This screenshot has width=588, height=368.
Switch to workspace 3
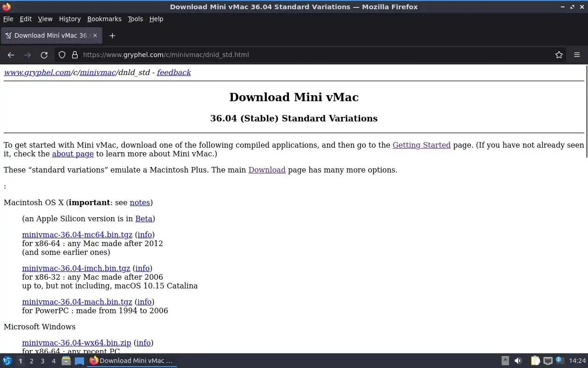coord(42,361)
